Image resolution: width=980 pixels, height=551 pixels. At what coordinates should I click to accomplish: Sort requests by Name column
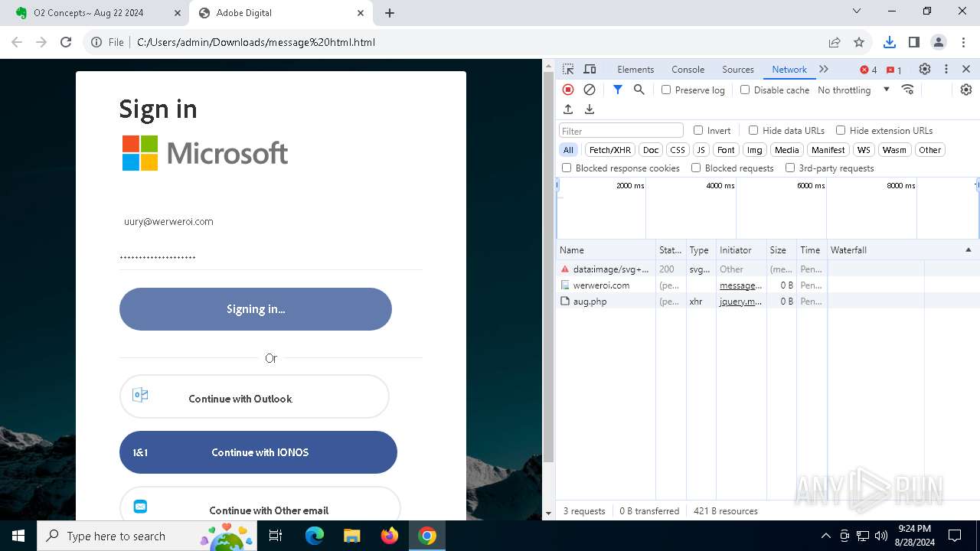[606, 250]
